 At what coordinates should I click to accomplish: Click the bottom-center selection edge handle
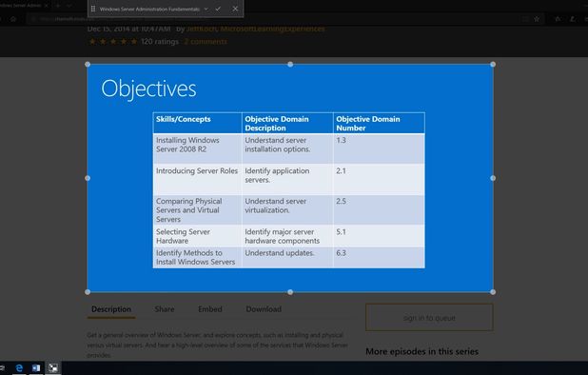tap(290, 292)
